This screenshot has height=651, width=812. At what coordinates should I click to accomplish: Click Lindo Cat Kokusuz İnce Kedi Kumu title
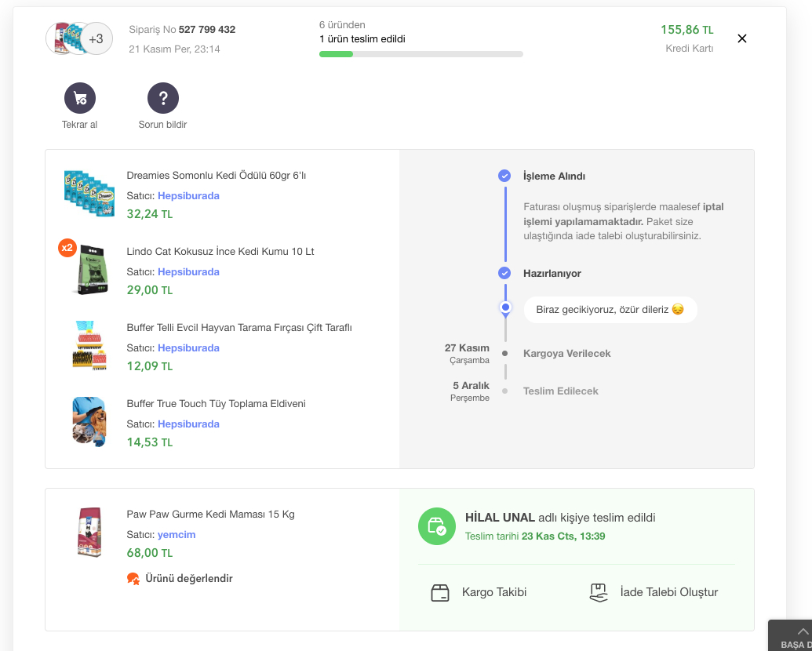coord(220,252)
